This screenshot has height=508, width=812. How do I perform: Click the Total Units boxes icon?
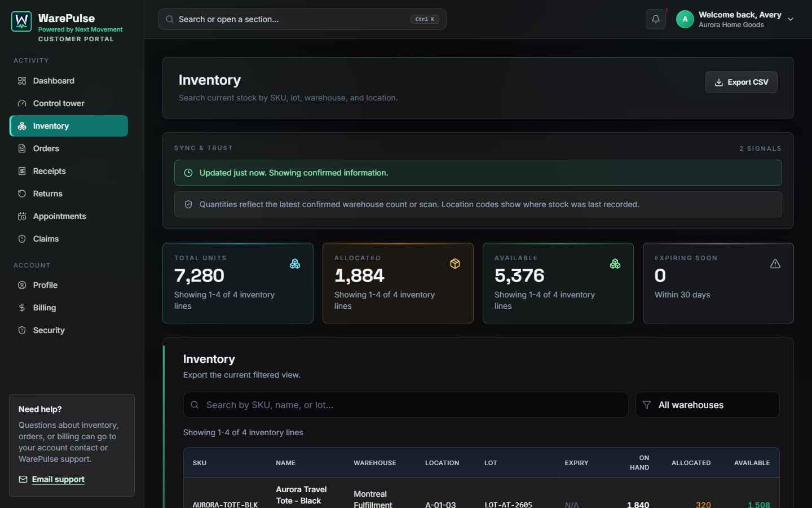(295, 264)
